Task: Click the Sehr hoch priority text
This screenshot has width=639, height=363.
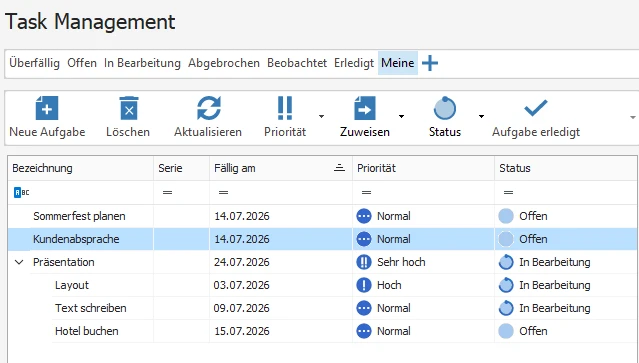Action: 401,262
